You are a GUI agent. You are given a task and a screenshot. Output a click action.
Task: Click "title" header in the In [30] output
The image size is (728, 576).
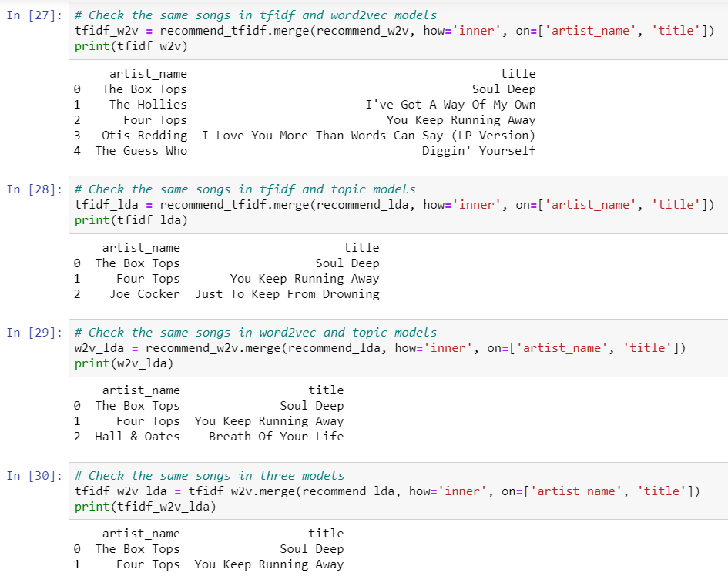[x=327, y=534]
